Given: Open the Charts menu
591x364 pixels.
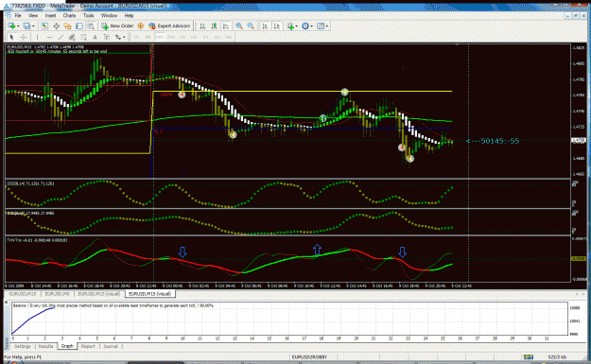Looking at the screenshot, I should (69, 15).
